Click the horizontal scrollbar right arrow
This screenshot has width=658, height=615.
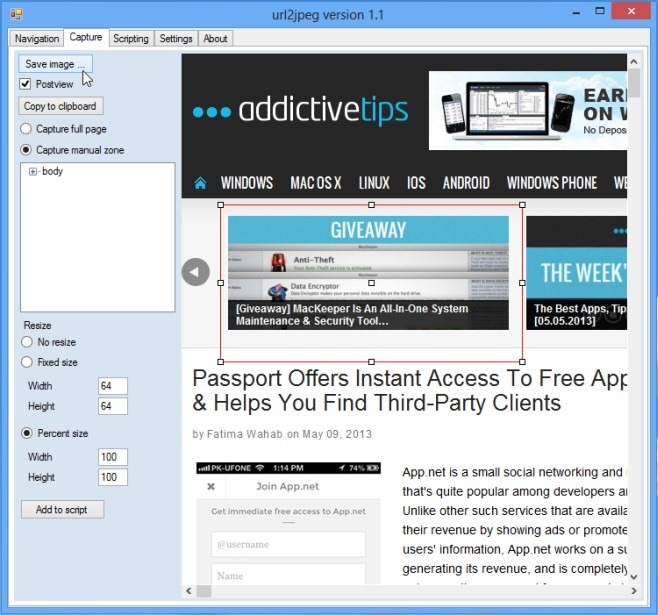[634, 591]
